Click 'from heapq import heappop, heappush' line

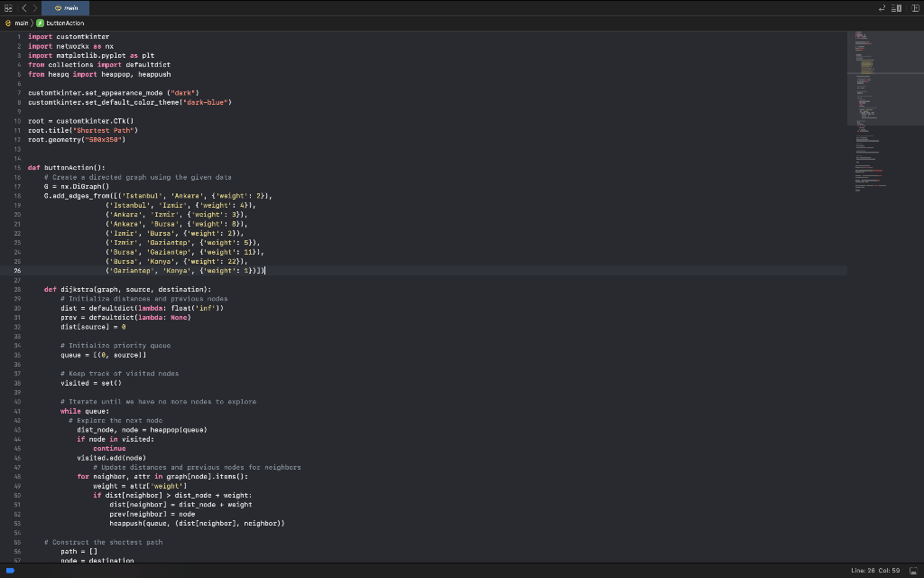click(x=99, y=74)
